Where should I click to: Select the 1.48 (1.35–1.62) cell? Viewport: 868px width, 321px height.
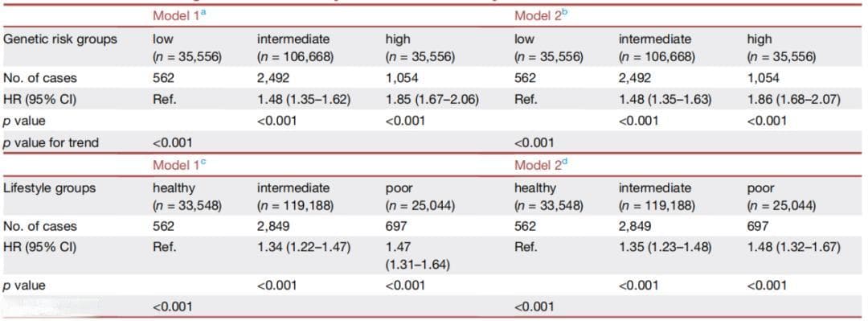303,101
